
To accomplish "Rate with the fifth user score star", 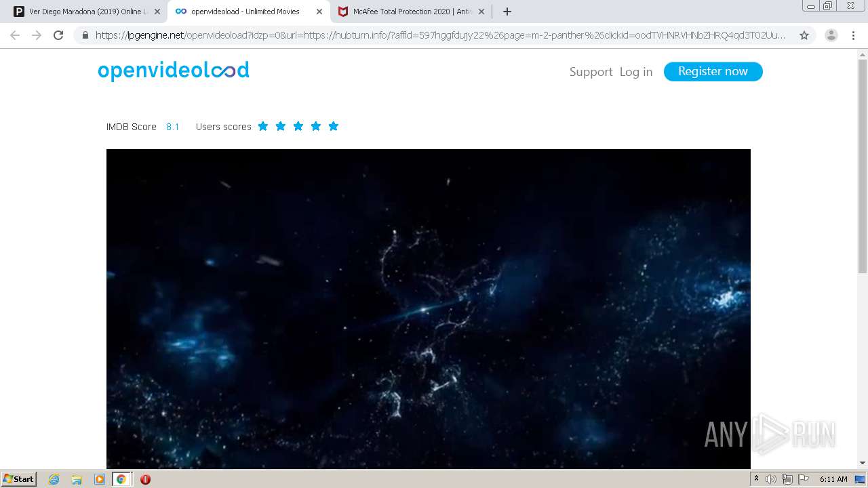I will 334,126.
